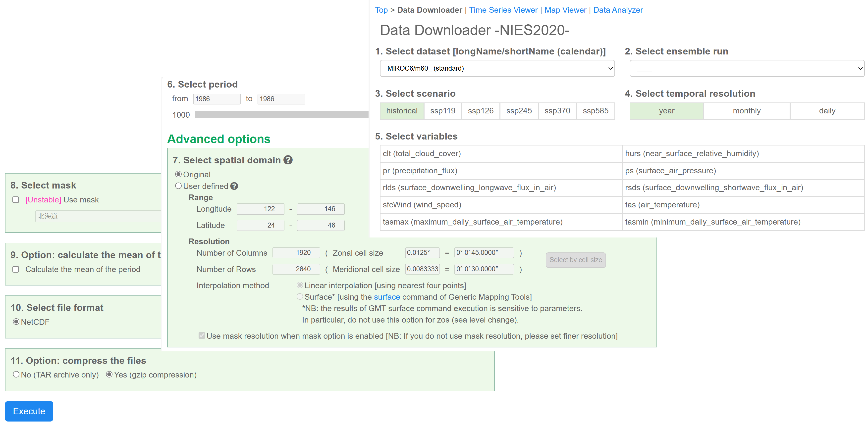Click the help icon next to User defined

[234, 186]
